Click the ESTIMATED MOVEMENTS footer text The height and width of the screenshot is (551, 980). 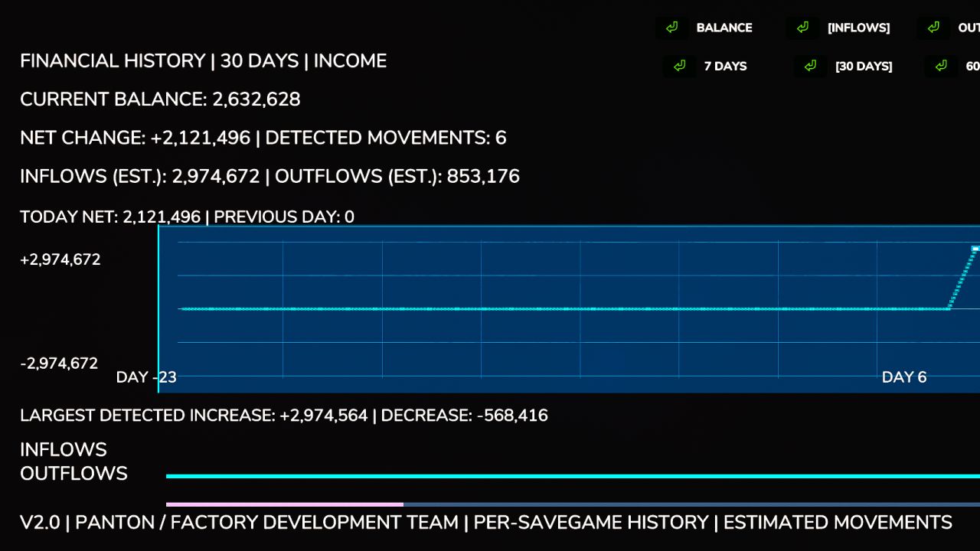pyautogui.click(x=838, y=523)
